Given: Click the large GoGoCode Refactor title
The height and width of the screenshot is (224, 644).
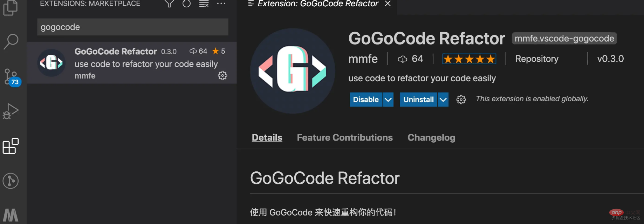Looking at the screenshot, I should [x=426, y=38].
